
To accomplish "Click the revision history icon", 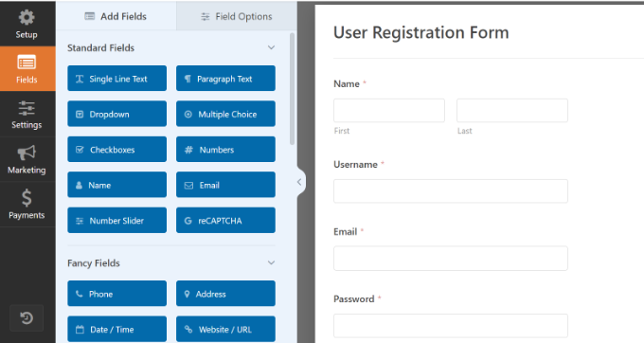I will pos(27,317).
